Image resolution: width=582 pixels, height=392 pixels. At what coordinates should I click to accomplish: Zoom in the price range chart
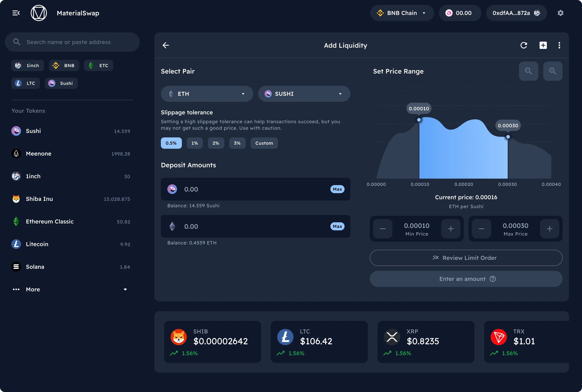(552, 71)
